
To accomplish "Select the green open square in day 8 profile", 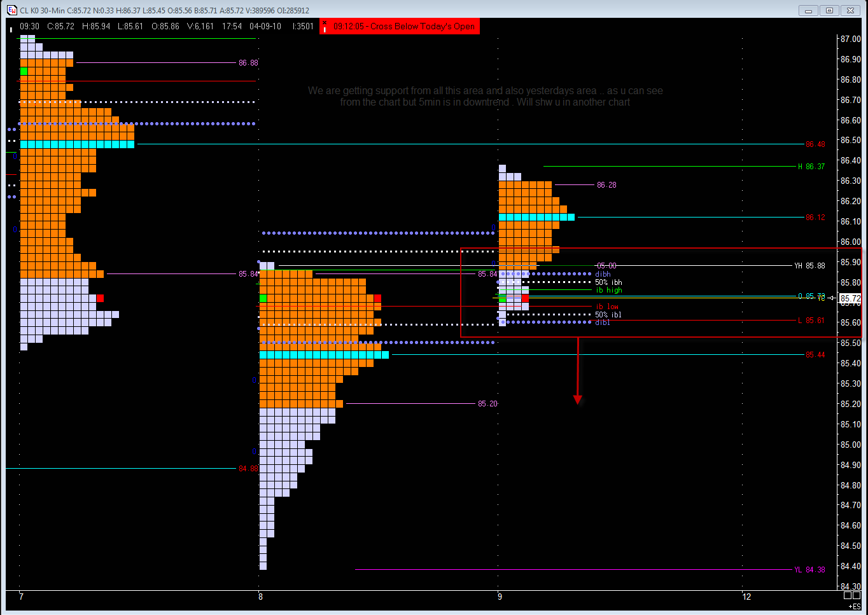I will [263, 298].
